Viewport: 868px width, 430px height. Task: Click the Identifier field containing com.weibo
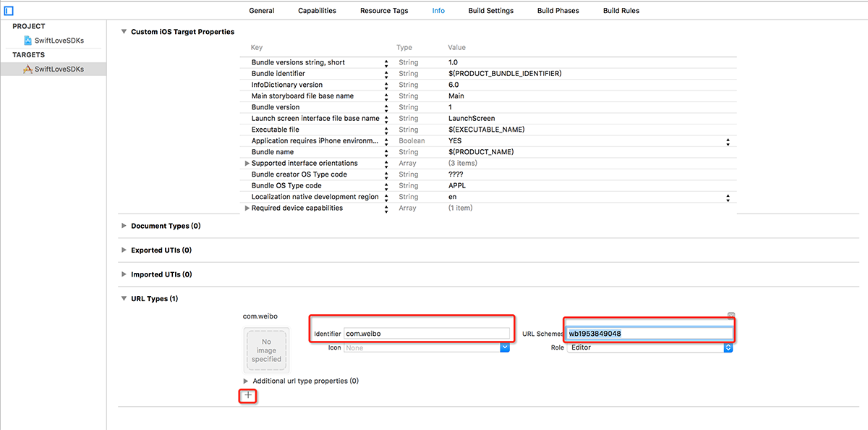click(427, 333)
